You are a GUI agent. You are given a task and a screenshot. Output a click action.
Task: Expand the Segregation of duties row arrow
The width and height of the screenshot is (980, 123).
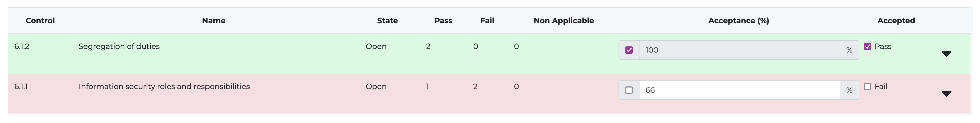[x=946, y=54]
